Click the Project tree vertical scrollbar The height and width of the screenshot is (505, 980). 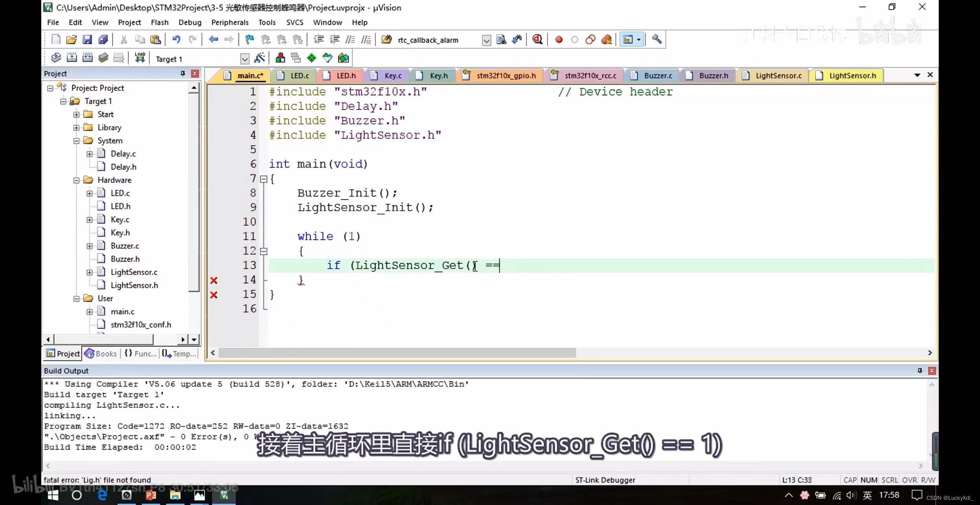[x=194, y=193]
